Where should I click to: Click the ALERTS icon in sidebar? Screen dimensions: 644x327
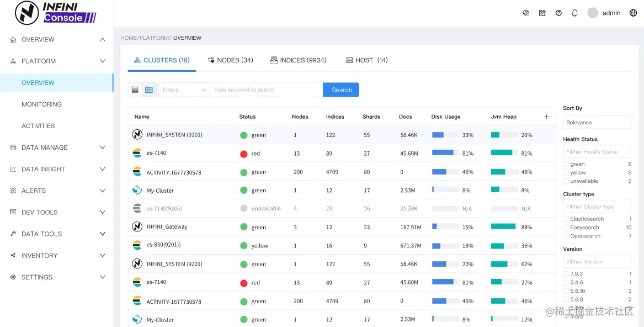[13, 191]
